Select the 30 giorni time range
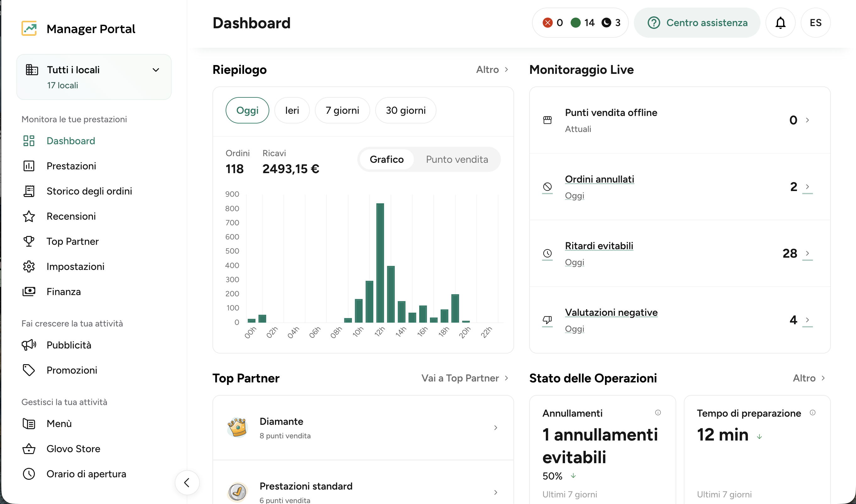 (x=406, y=110)
